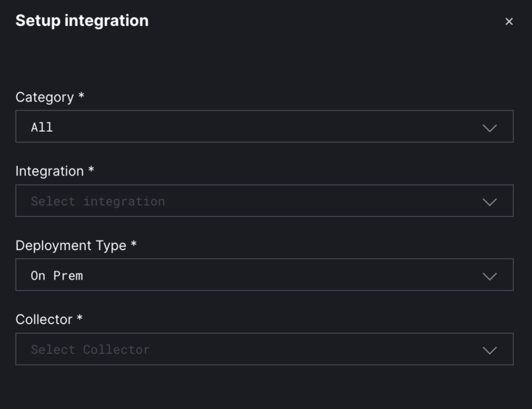This screenshot has height=409, width=532.
Task: Click the 'On Prem' selected value
Action: [x=57, y=276]
